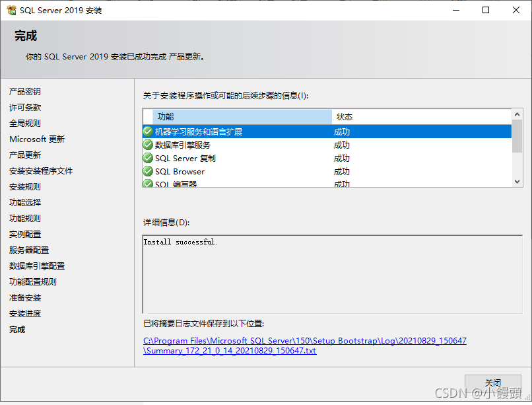Maximize the SQL Server 2019 setup window
The height and width of the screenshot is (405, 532).
point(486,10)
